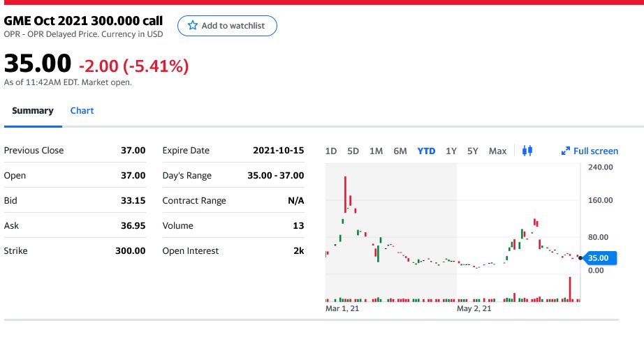Click the Day's Range value 35.00 - 37.00
Image resolution: width=644 pixels, height=339 pixels.
coord(276,176)
